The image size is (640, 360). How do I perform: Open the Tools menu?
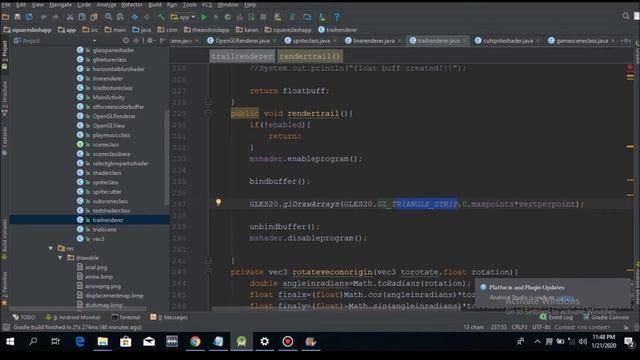(x=189, y=5)
